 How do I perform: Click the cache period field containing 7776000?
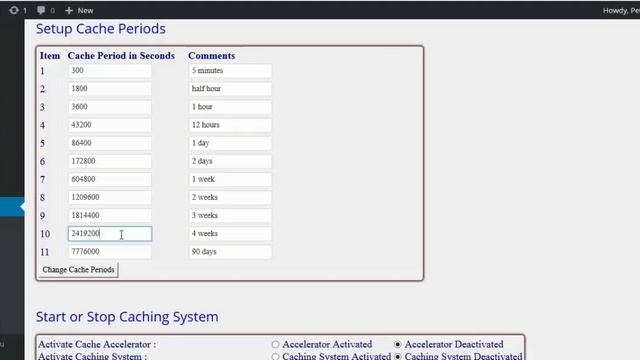pyautogui.click(x=110, y=251)
